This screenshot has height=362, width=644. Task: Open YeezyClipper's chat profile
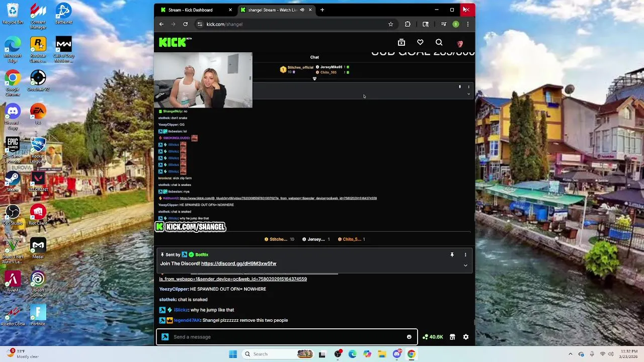click(174, 289)
